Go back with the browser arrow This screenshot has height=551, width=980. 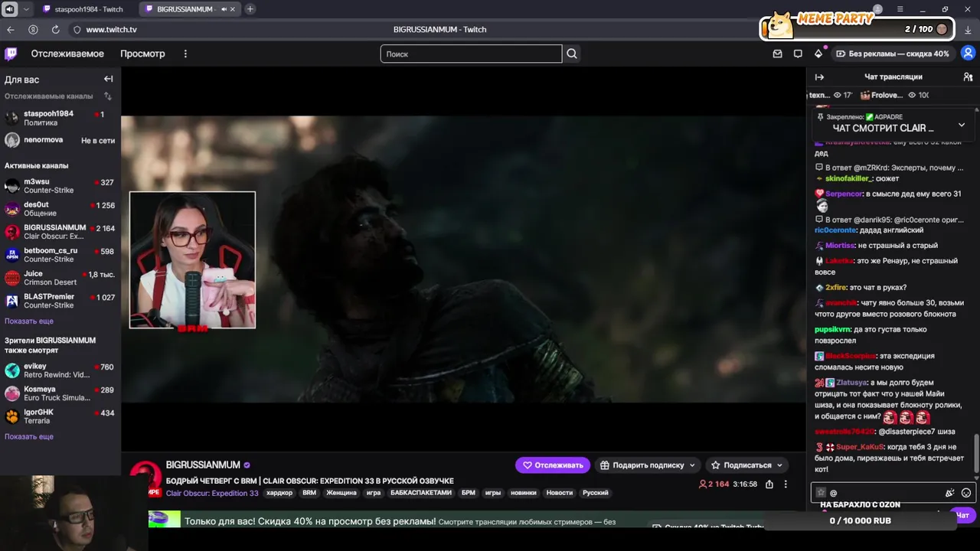pos(11,29)
